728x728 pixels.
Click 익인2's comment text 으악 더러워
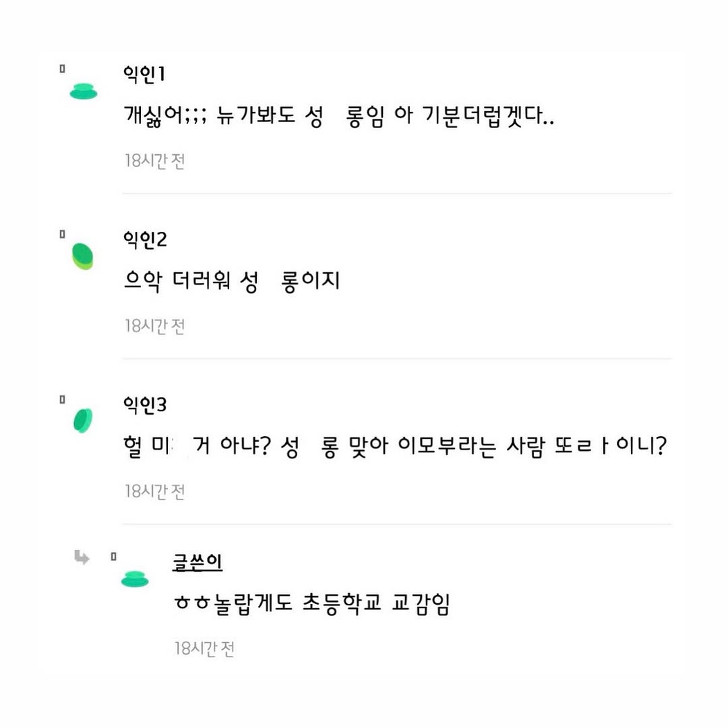click(232, 281)
